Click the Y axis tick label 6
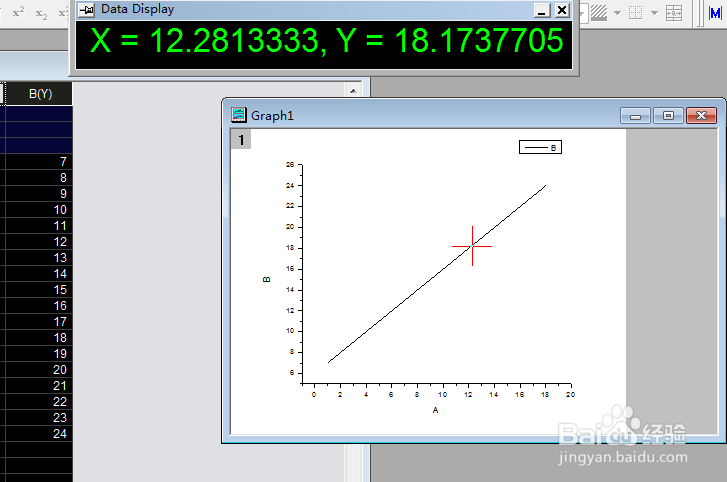 click(x=292, y=373)
